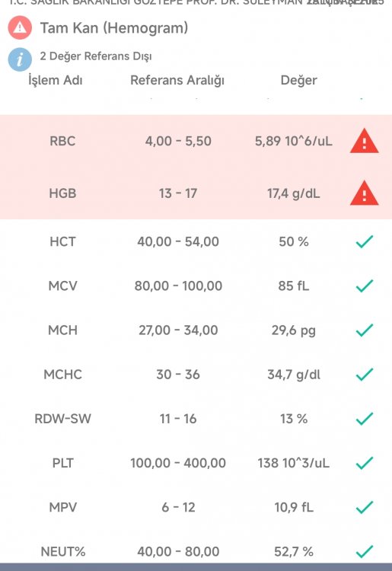Click the HGB row warning triangle

(365, 193)
